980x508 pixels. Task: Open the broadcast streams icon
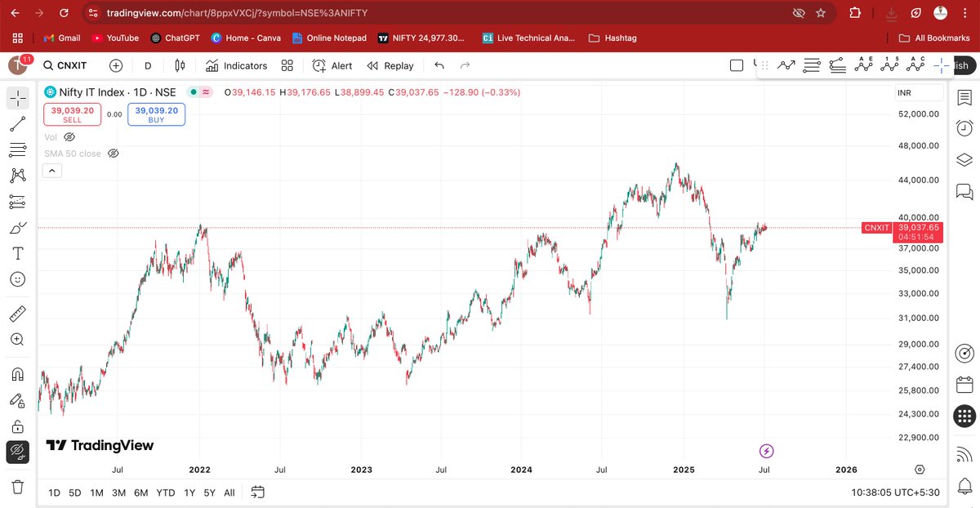[x=964, y=453]
